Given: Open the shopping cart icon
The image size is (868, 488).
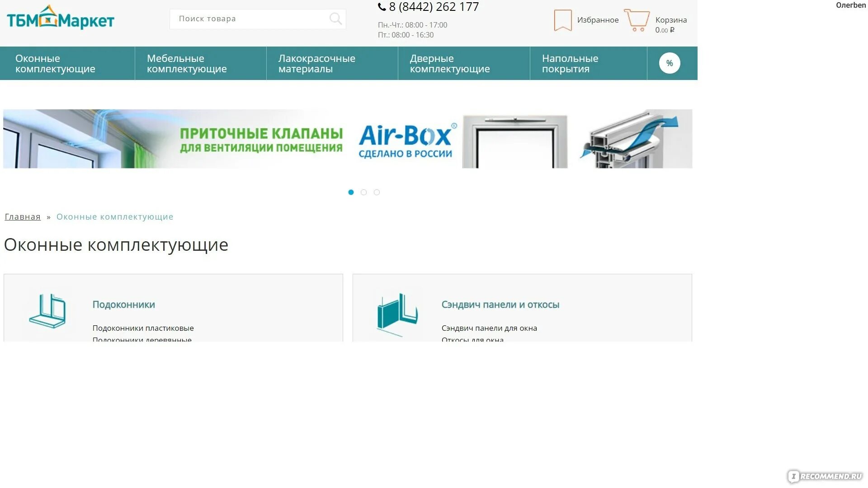Looking at the screenshot, I should tap(637, 20).
